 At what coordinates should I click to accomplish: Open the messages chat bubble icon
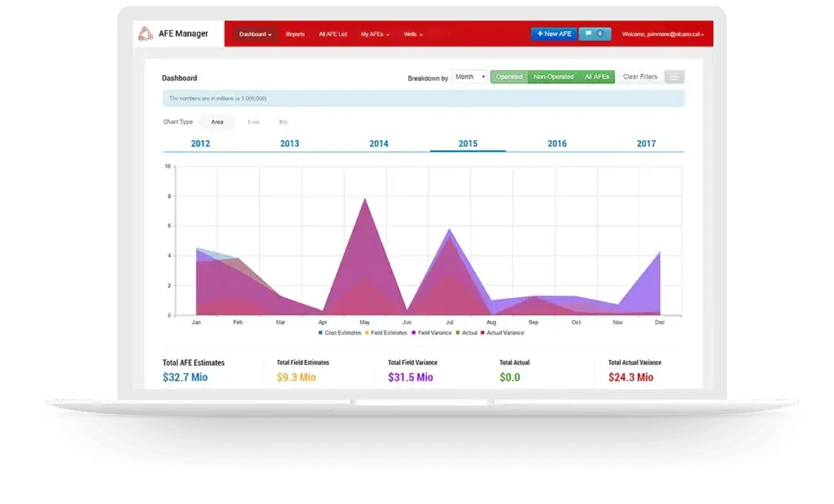(x=588, y=33)
